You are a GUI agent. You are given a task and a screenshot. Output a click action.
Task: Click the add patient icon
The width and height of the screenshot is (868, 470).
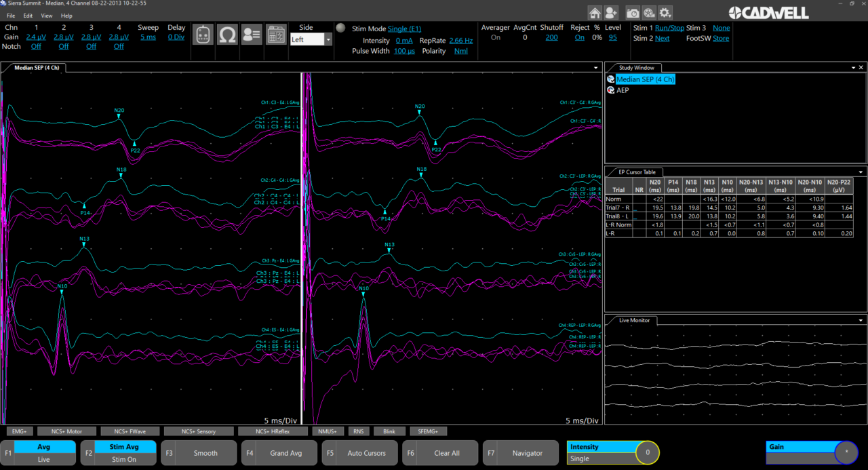click(610, 12)
